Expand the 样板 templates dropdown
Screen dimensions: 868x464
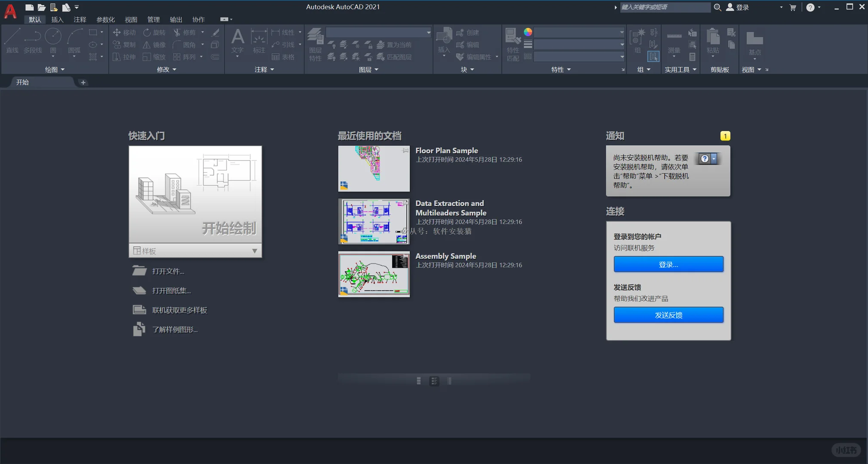[x=255, y=250]
